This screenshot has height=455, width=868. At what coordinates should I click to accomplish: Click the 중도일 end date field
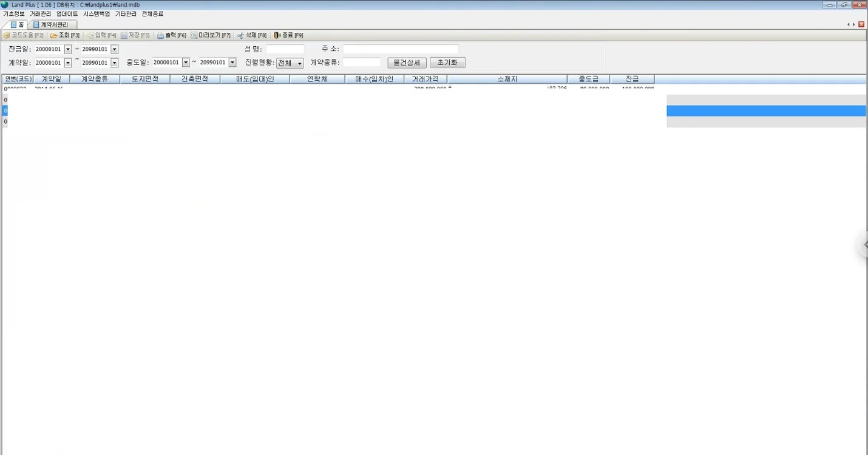click(x=214, y=63)
